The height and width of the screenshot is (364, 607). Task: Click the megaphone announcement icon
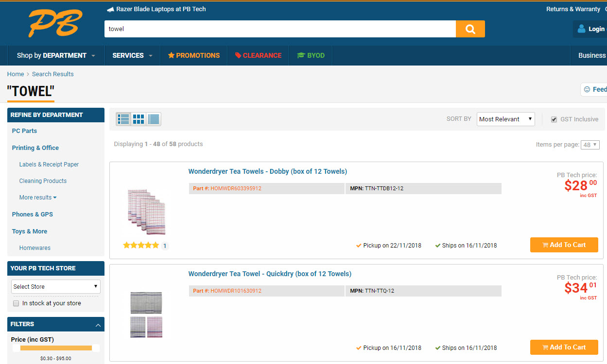tap(110, 9)
